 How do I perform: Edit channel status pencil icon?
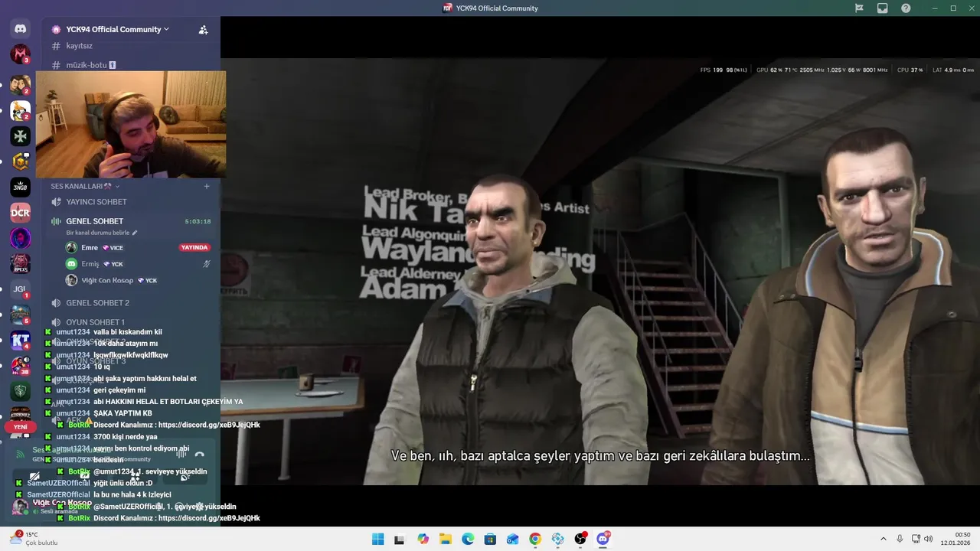tap(135, 233)
